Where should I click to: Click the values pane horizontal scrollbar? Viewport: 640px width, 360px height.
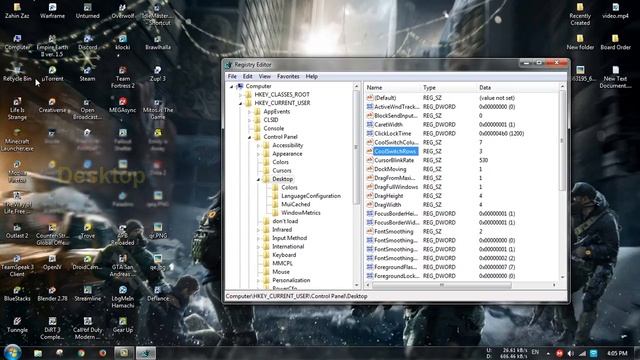coord(441,285)
